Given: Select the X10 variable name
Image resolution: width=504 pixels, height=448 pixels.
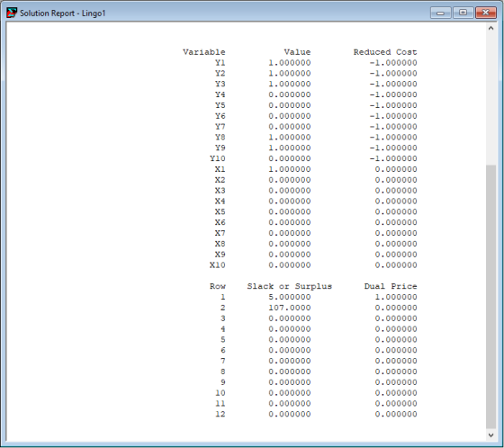Looking at the screenshot, I should [x=218, y=265].
